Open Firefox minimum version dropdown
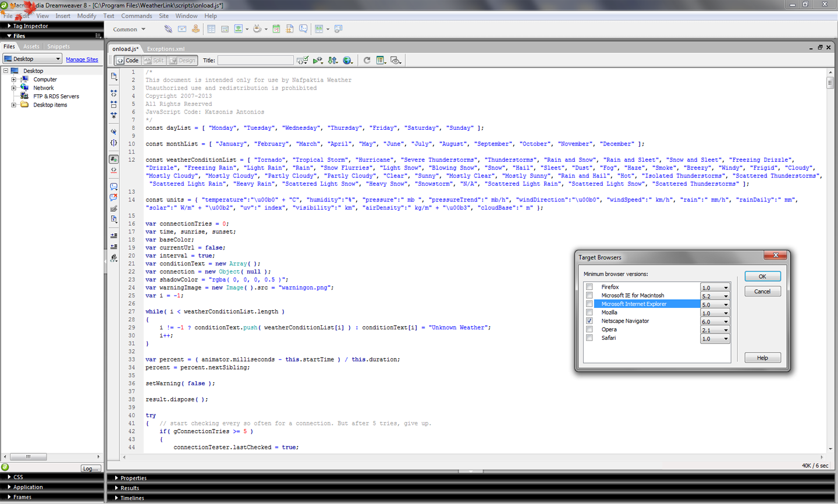 (715, 288)
